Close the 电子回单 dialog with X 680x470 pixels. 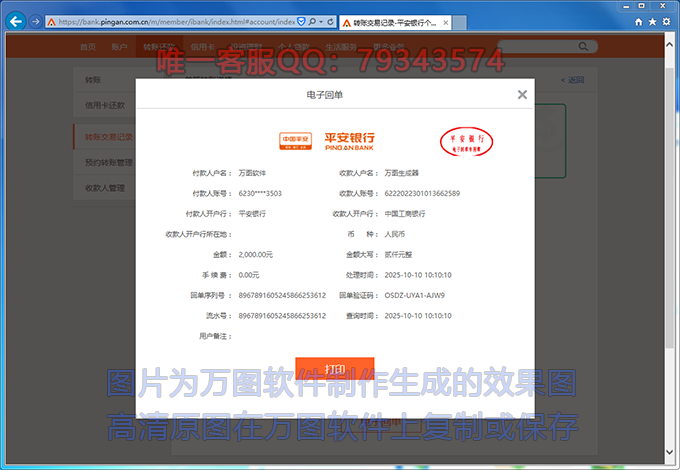[522, 95]
